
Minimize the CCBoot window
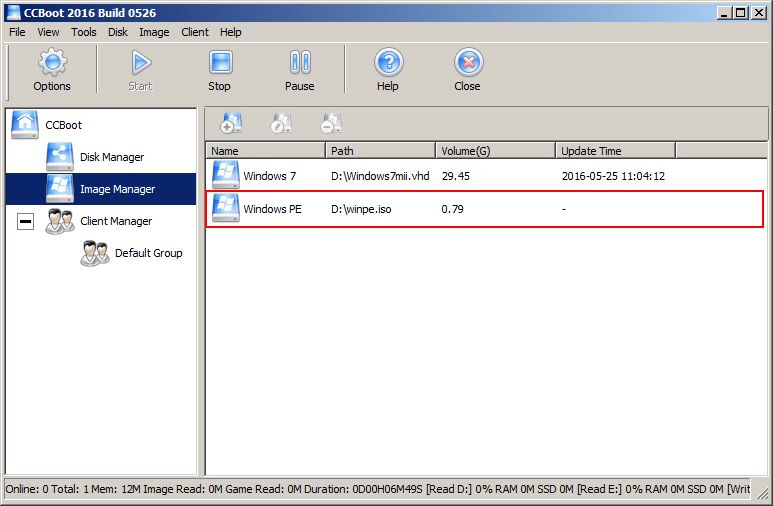click(724, 13)
